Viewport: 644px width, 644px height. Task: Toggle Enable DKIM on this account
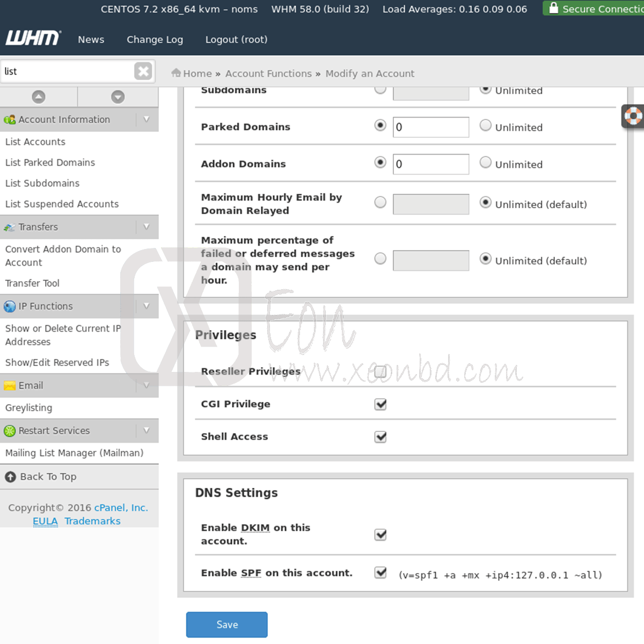[380, 535]
